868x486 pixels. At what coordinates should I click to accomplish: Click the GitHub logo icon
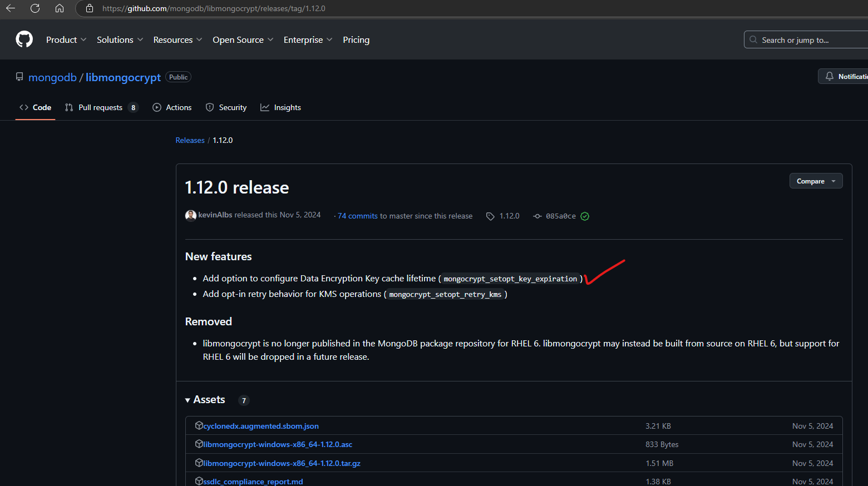click(24, 39)
